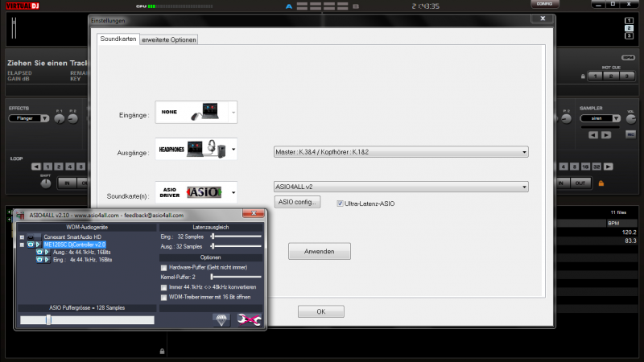Image resolution: width=644 pixels, height=362 pixels.
Task: Enable Immer 44.1kHz <-> 48kHz konvertieren
Action: 165,287
